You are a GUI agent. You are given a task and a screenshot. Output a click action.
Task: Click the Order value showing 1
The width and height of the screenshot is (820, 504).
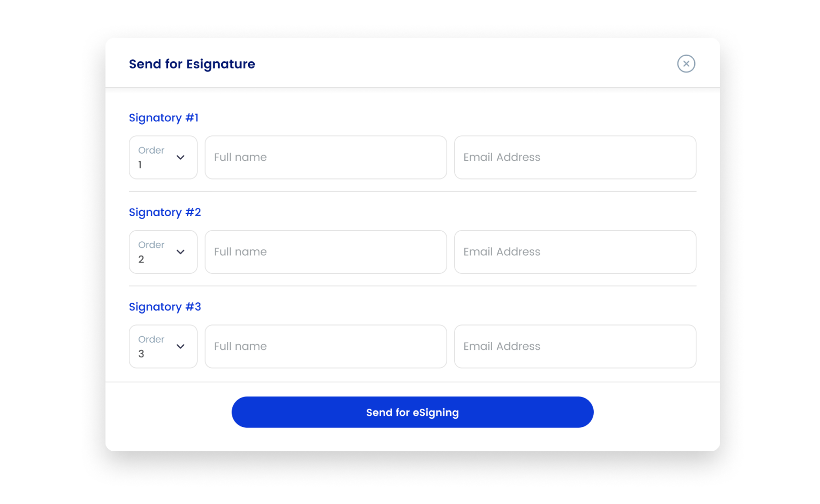141,165
